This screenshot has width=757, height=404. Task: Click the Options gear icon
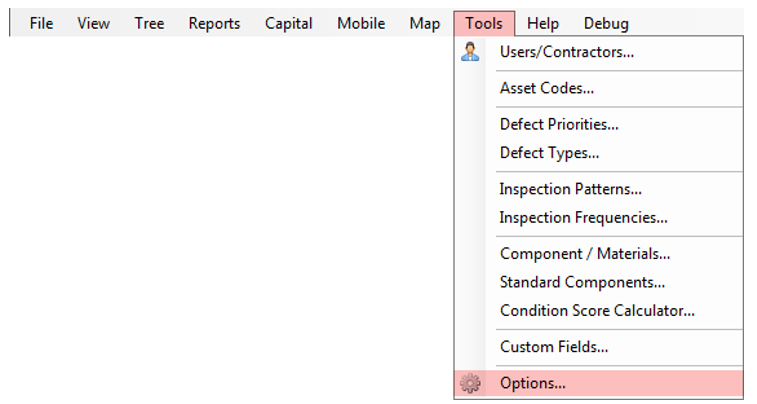pyautogui.click(x=470, y=383)
